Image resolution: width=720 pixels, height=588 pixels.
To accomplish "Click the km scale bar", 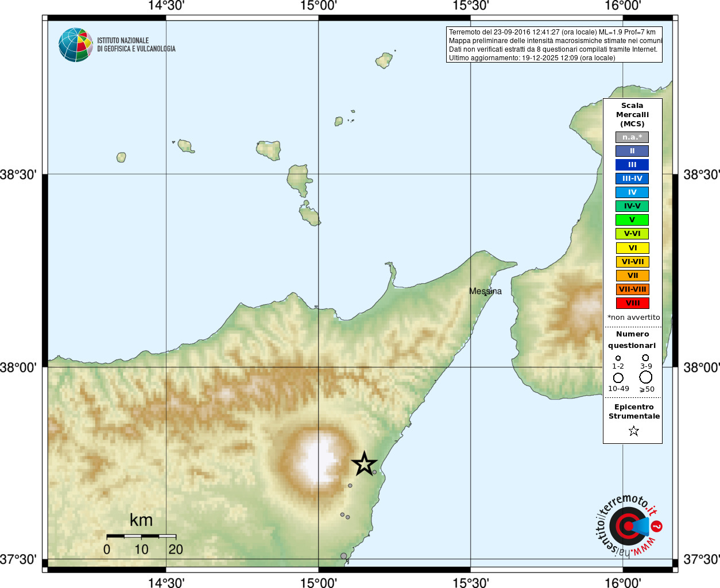I will [x=141, y=536].
